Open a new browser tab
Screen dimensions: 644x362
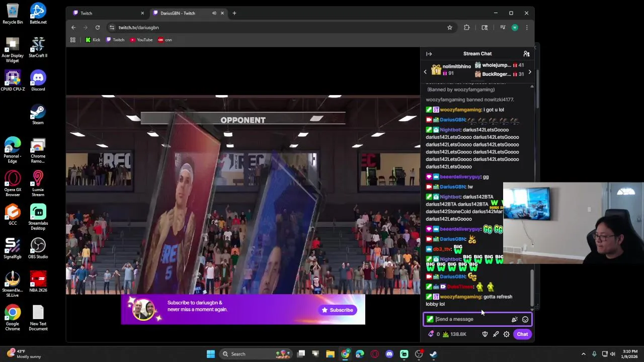pos(234,13)
